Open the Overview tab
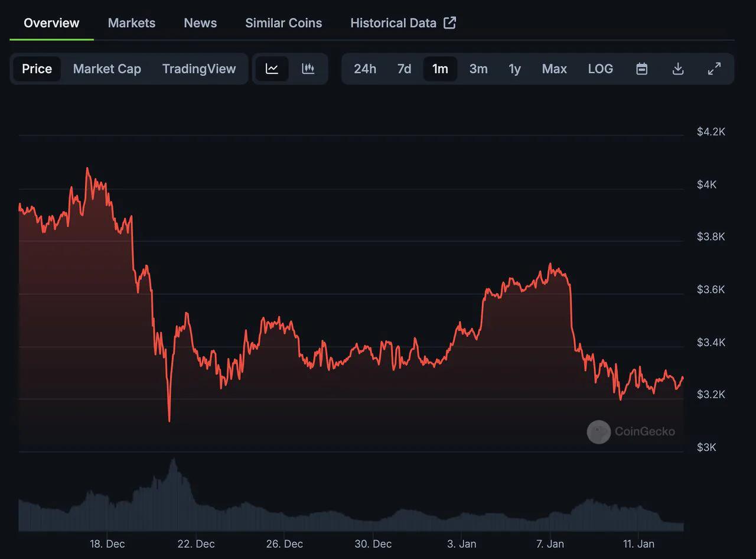The height and width of the screenshot is (559, 756). click(x=51, y=23)
